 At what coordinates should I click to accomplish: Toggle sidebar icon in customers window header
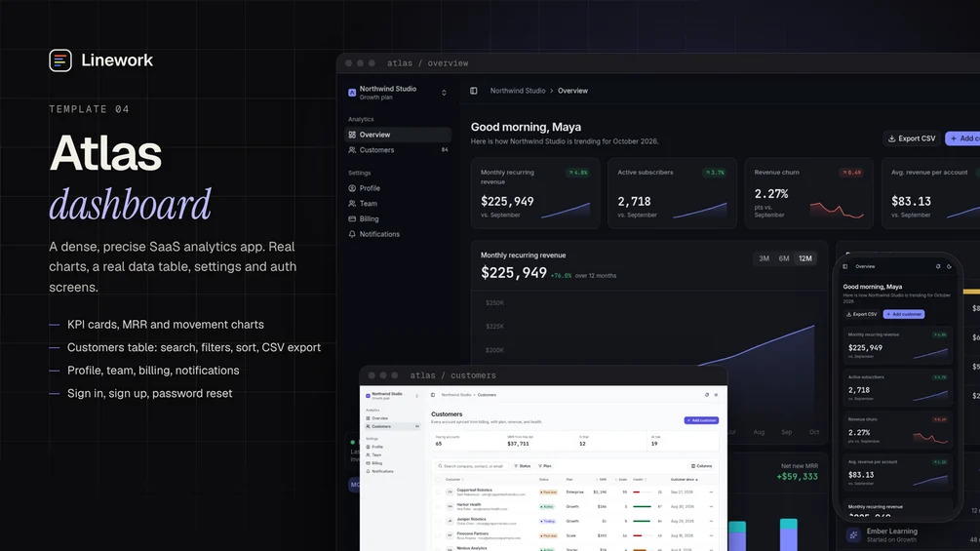click(x=433, y=395)
